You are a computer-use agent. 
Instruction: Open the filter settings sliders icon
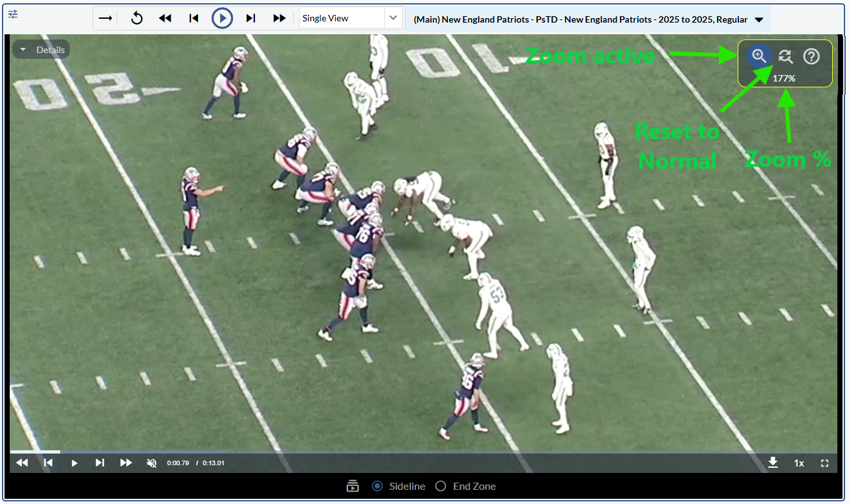tap(13, 14)
